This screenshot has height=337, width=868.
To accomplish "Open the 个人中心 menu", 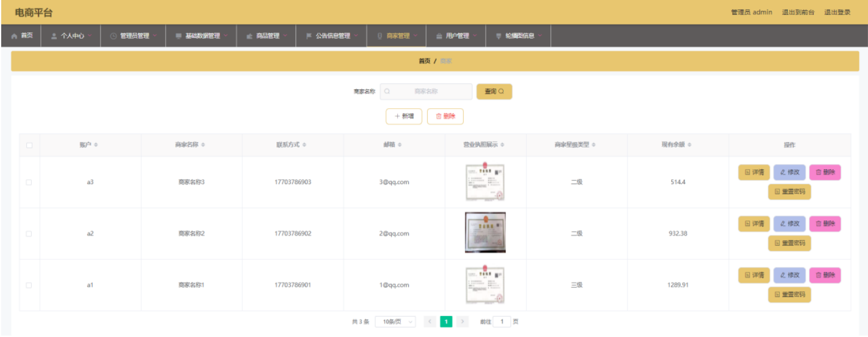I will [x=71, y=36].
